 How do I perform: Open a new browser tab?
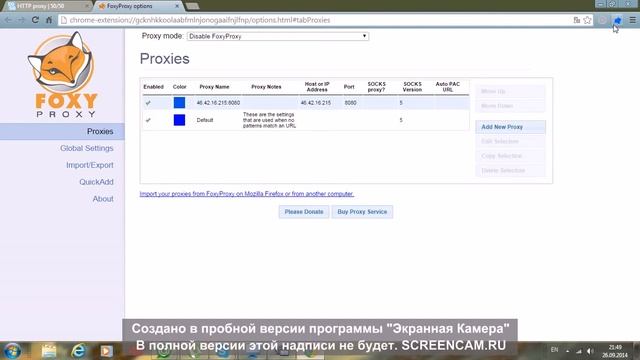[x=192, y=6]
